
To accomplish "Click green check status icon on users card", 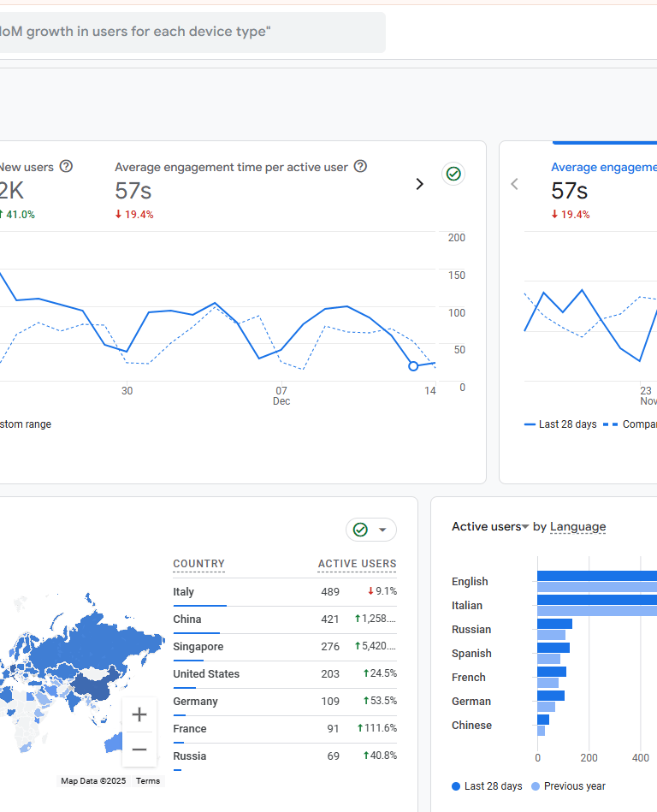I will pyautogui.click(x=453, y=174).
